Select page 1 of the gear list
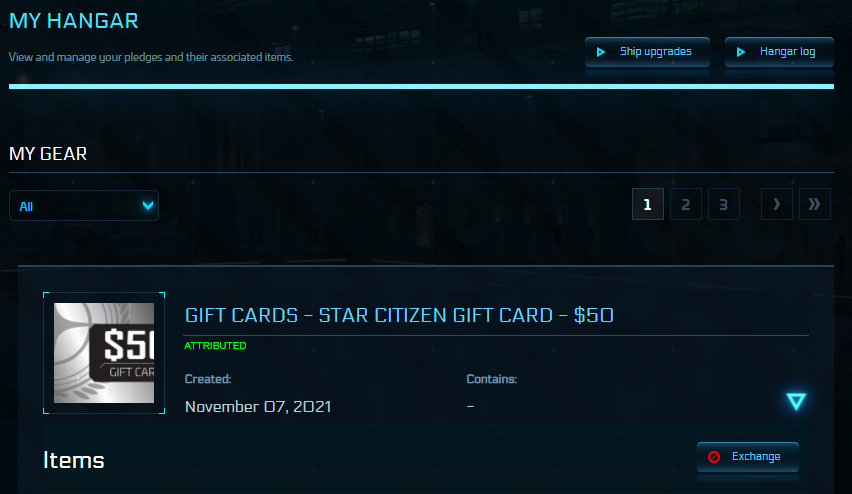852x494 pixels. (x=648, y=204)
